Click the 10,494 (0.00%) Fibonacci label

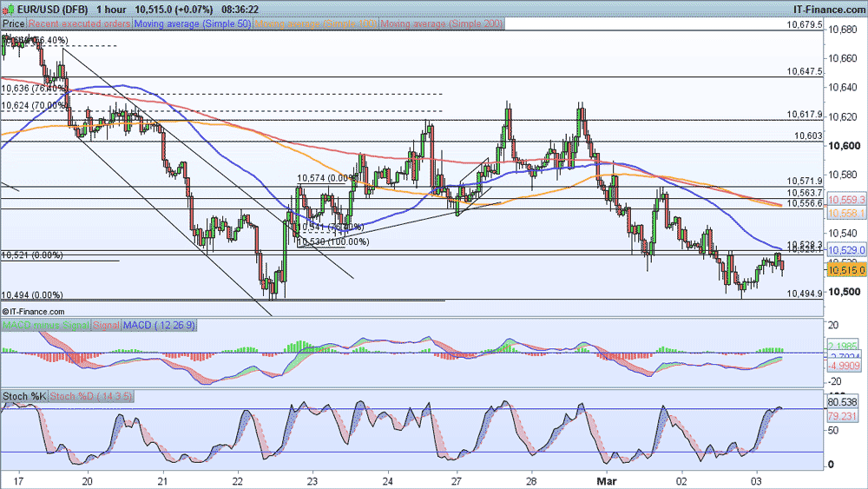(32, 295)
